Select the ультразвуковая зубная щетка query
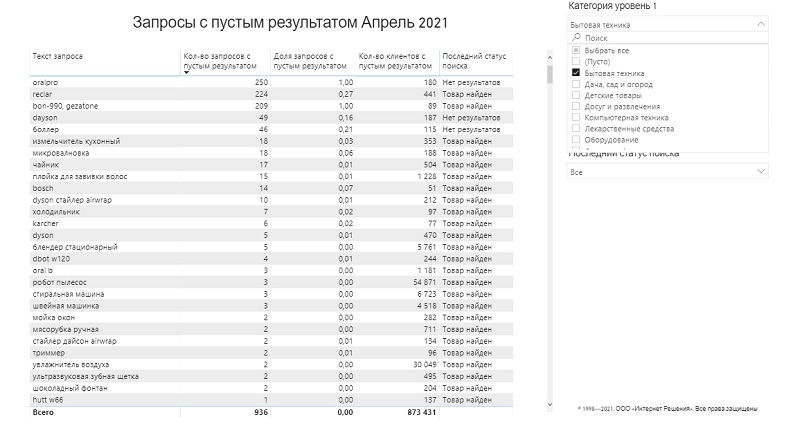 (86, 375)
